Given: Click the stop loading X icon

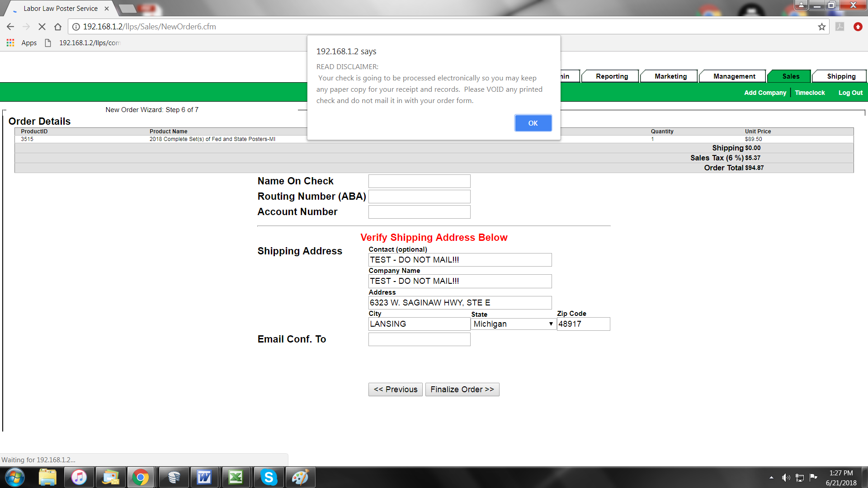Looking at the screenshot, I should [42, 27].
